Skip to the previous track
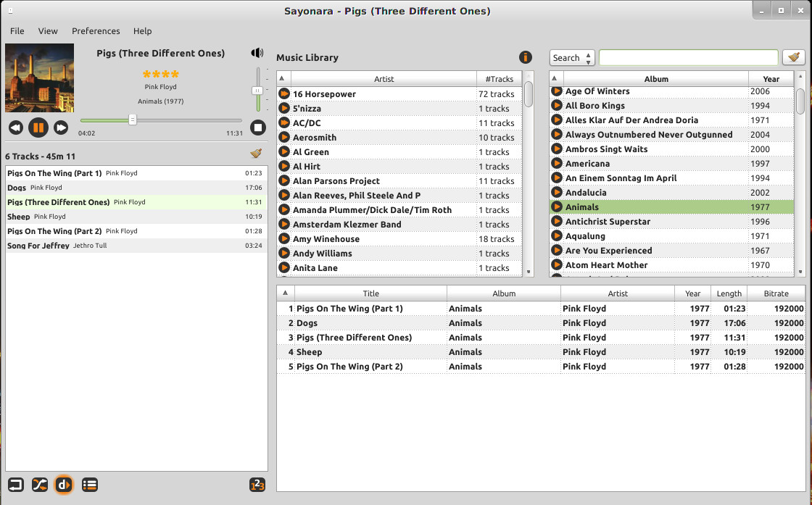812x505 pixels. point(16,128)
